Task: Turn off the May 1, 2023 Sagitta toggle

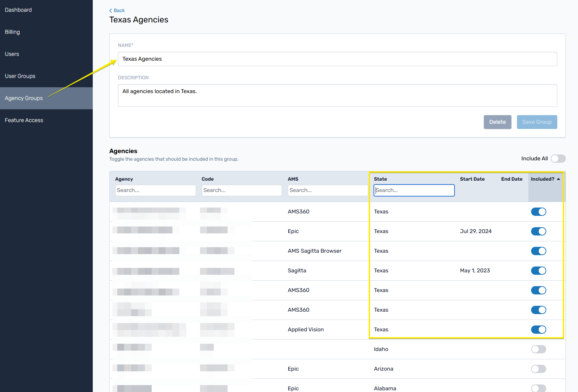Action: [x=538, y=271]
